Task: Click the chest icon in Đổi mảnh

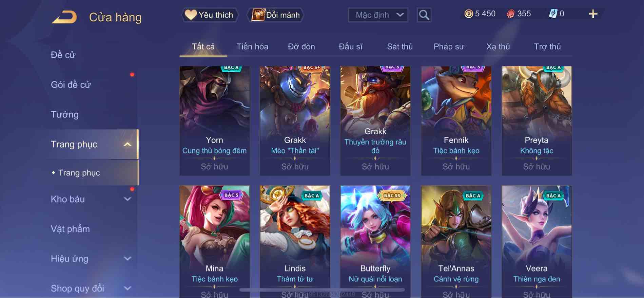Action: (x=258, y=15)
